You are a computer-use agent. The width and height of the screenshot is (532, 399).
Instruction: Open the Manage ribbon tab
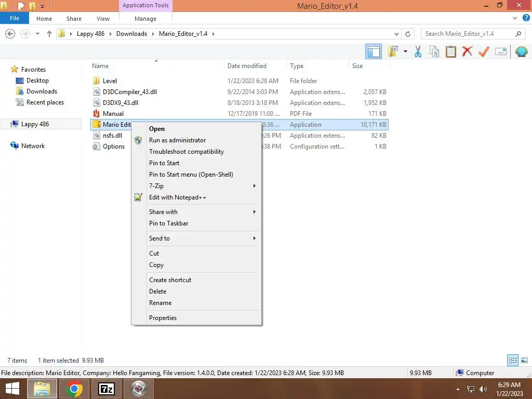pyautogui.click(x=145, y=19)
